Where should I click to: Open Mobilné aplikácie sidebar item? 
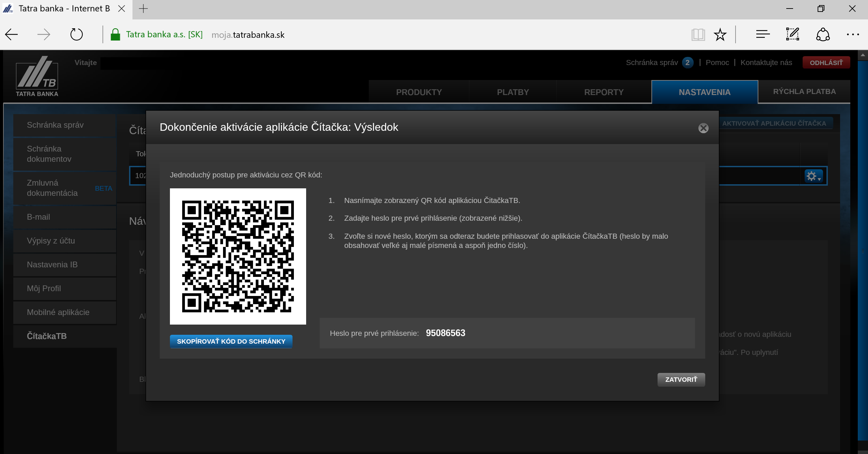[65, 312]
